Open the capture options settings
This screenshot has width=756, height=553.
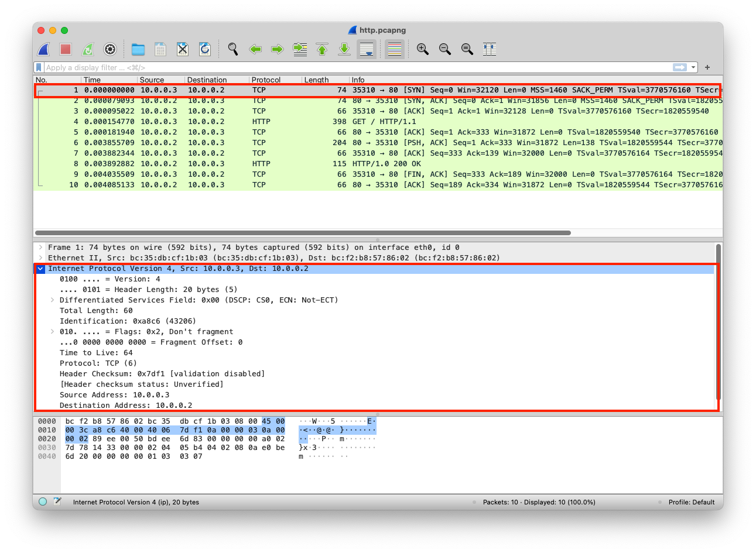pos(110,49)
